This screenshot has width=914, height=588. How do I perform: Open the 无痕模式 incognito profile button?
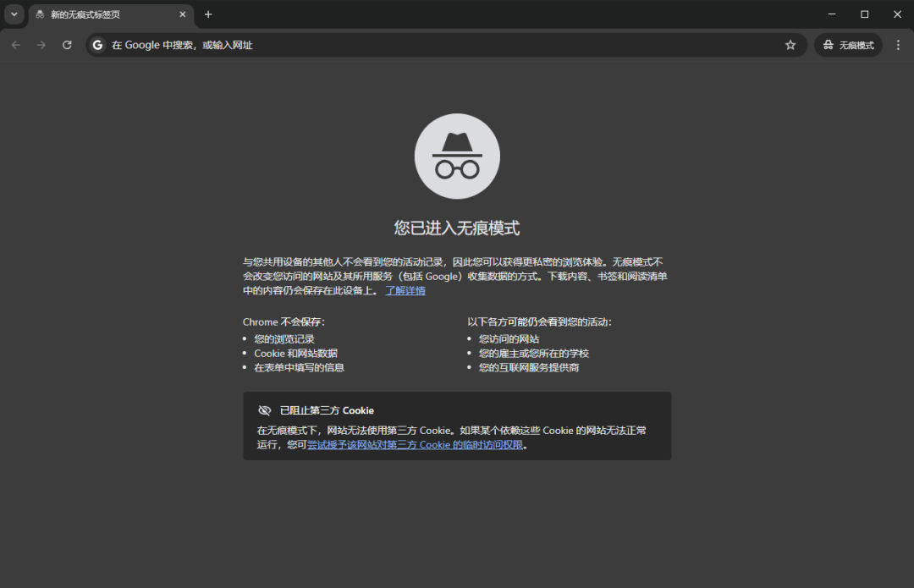848,45
